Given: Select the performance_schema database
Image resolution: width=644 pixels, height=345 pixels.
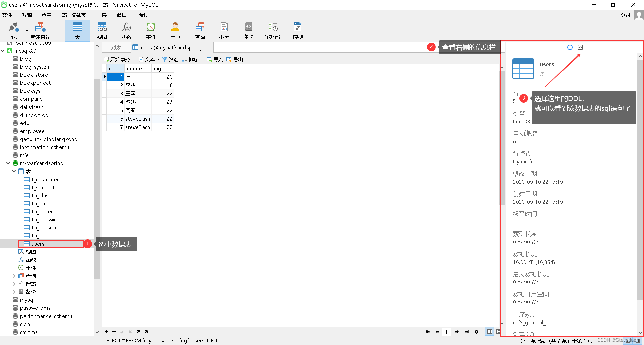Looking at the screenshot, I should coord(46,316).
